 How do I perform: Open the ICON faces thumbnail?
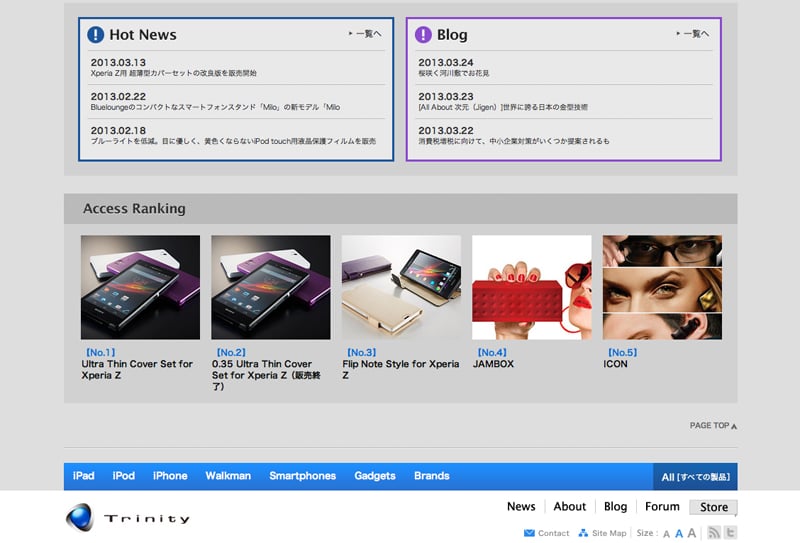click(662, 287)
